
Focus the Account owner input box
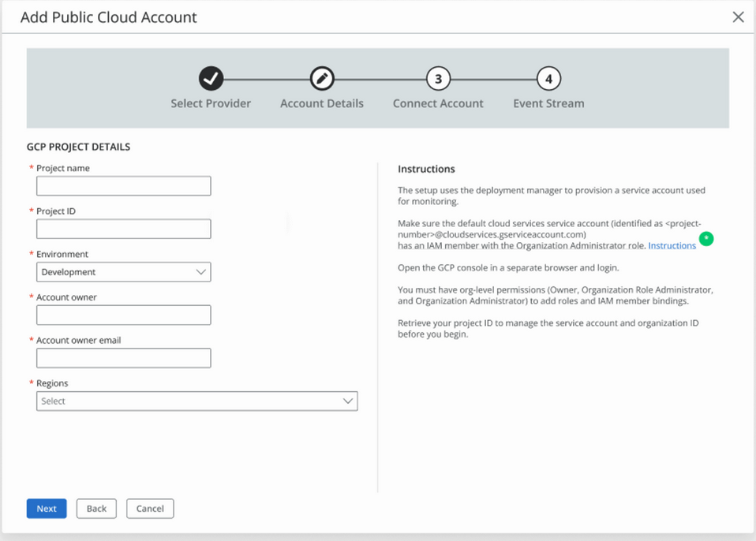coord(124,315)
